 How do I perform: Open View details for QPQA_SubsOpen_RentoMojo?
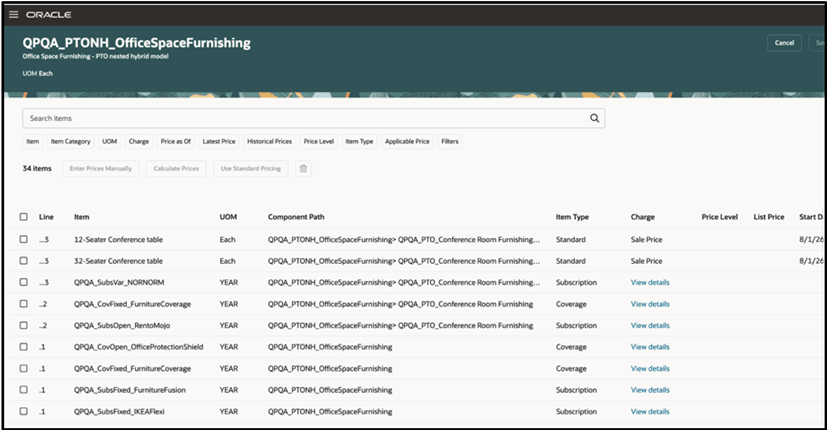click(x=650, y=325)
